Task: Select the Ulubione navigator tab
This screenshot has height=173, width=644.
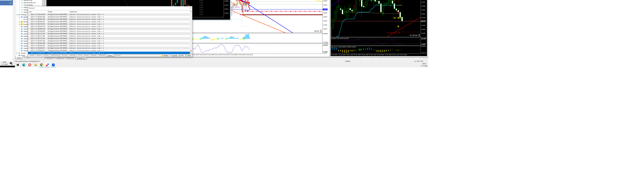Action: 27,58
